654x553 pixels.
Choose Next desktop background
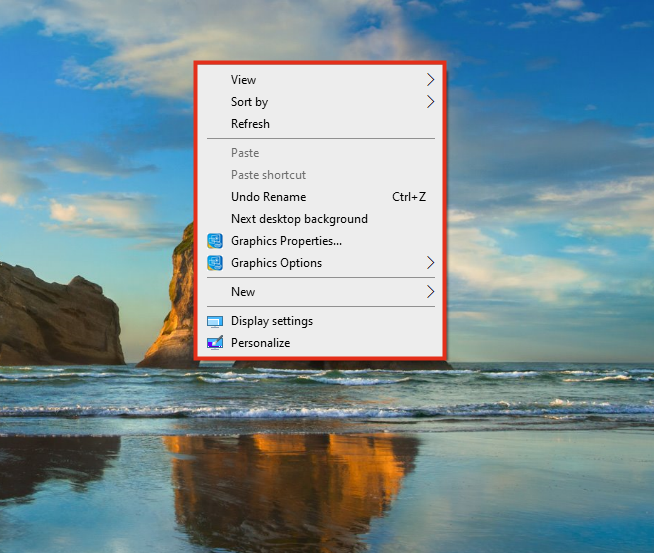[x=320, y=219]
